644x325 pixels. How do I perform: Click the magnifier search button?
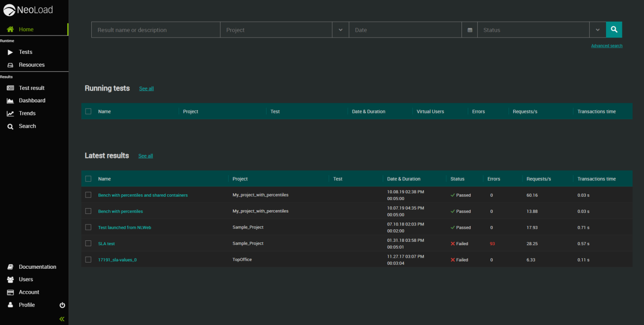(614, 30)
